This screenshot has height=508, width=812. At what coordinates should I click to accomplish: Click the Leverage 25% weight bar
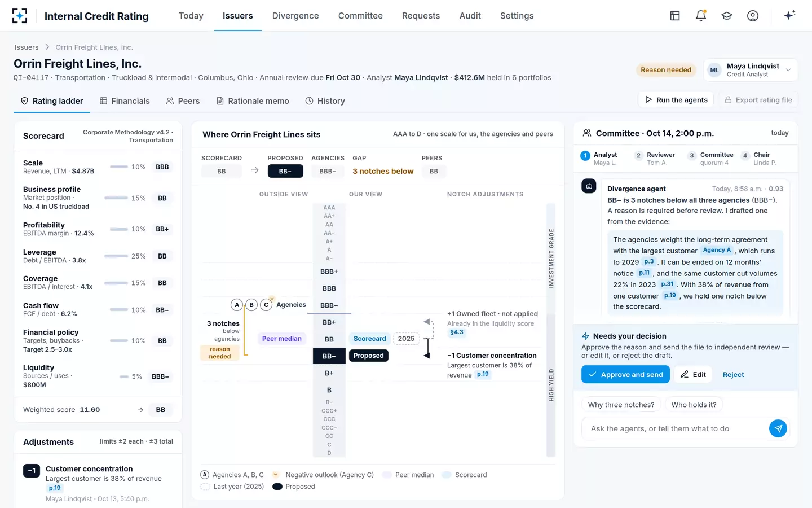pyautogui.click(x=116, y=256)
